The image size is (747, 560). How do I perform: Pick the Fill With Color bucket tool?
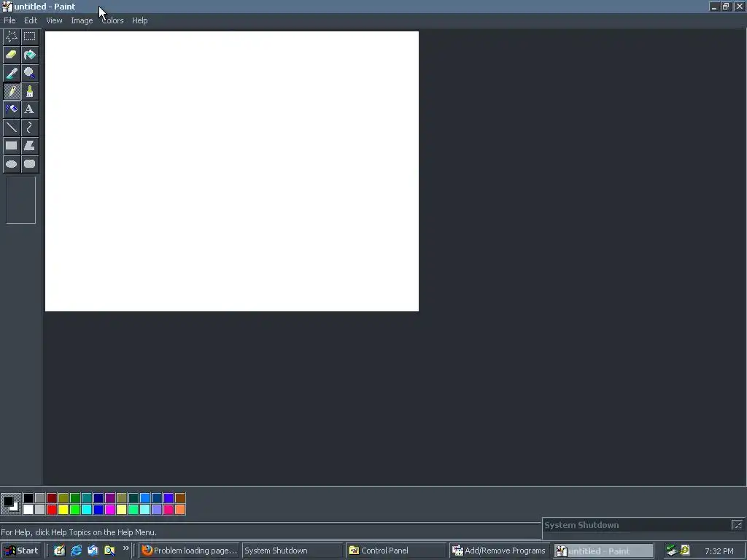pyautogui.click(x=29, y=54)
